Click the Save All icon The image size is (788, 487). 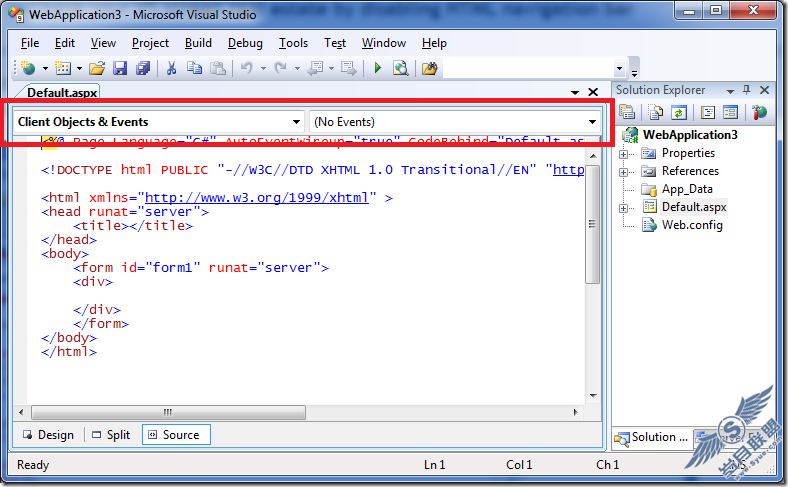pyautogui.click(x=143, y=68)
